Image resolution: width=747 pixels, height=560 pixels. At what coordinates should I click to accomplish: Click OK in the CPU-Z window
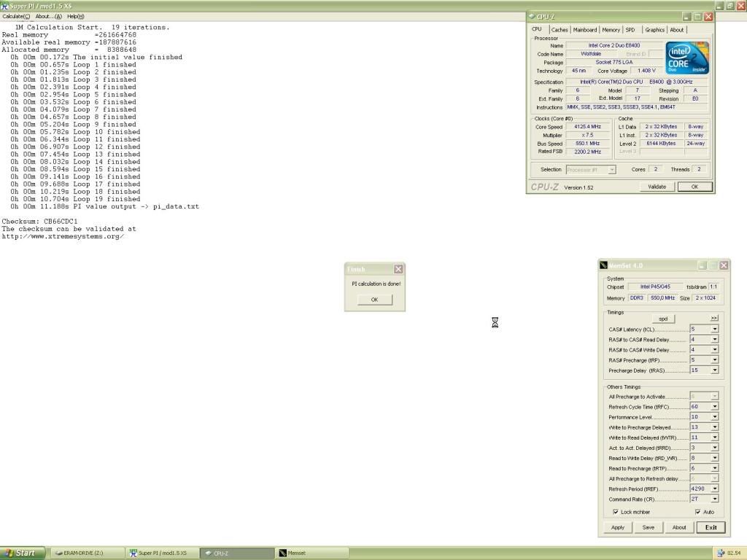pos(694,187)
